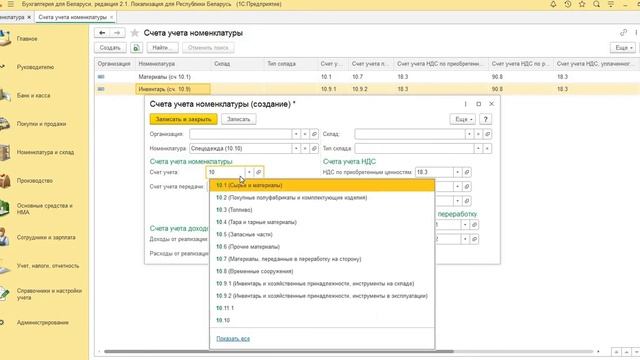Open the global search magnifier icon
This screenshot has width=640, height=360.
pos(596,4)
